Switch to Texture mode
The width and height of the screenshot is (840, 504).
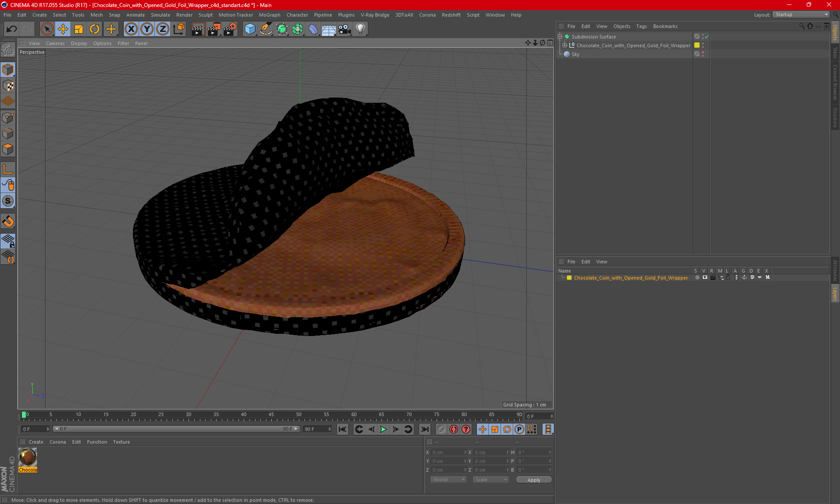(8, 86)
